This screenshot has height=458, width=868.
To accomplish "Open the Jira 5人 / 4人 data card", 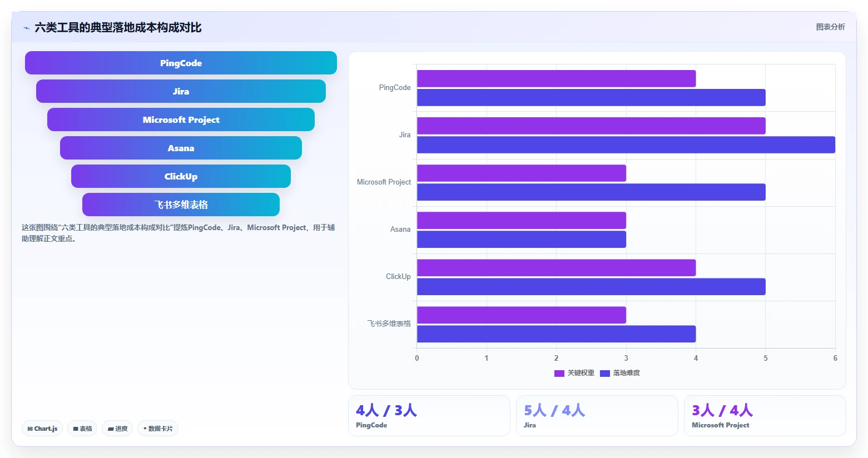I will tap(597, 416).
